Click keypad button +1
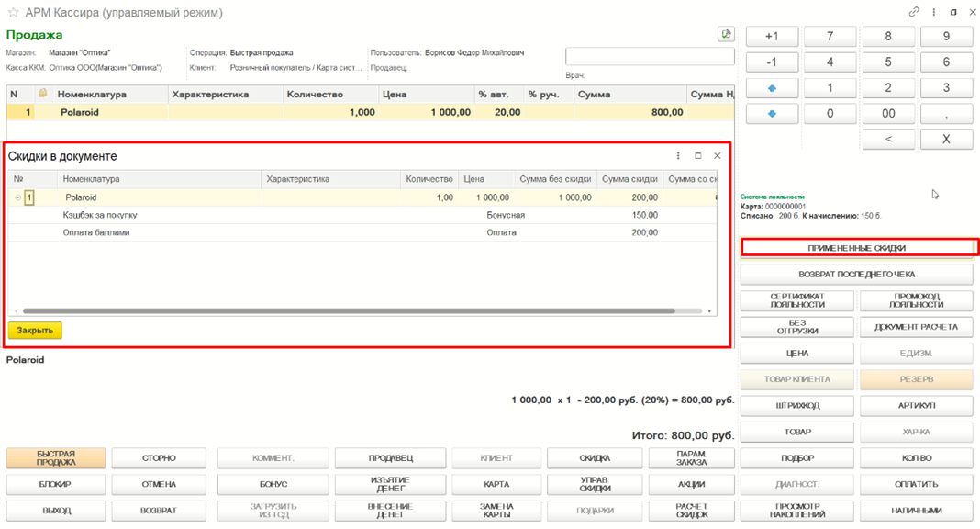The image size is (980, 529). click(772, 36)
